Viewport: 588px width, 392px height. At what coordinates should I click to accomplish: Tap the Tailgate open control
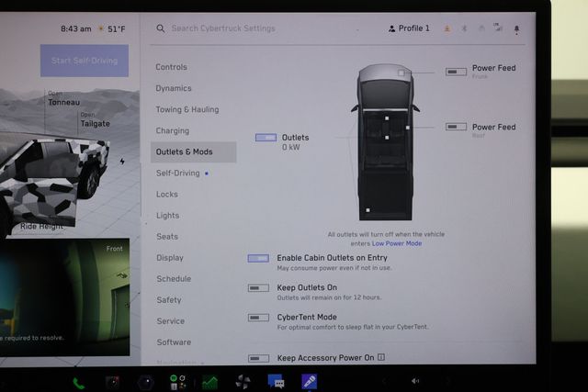coord(95,120)
